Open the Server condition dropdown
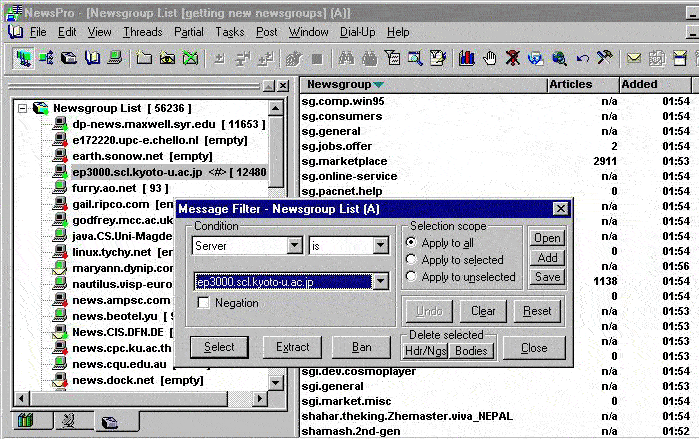This screenshot has height=439, width=699. click(295, 245)
